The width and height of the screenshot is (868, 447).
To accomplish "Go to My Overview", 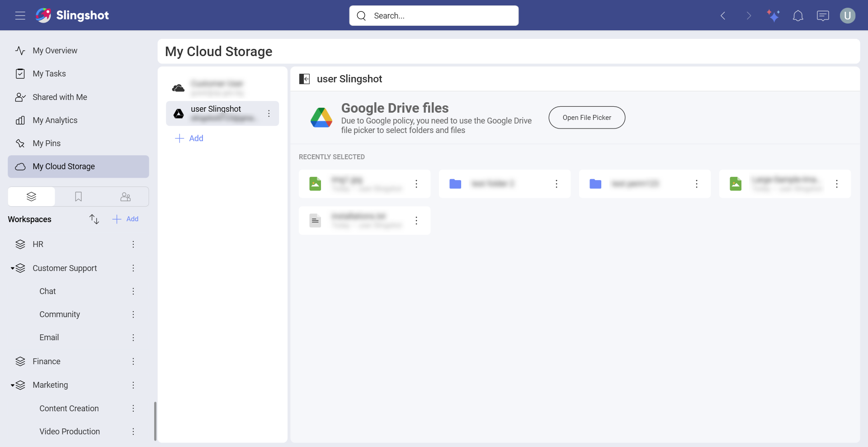I will 54,50.
